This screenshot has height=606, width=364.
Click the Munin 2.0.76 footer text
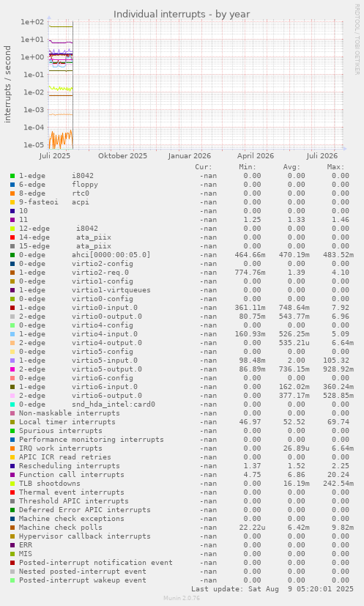pyautogui.click(x=182, y=598)
